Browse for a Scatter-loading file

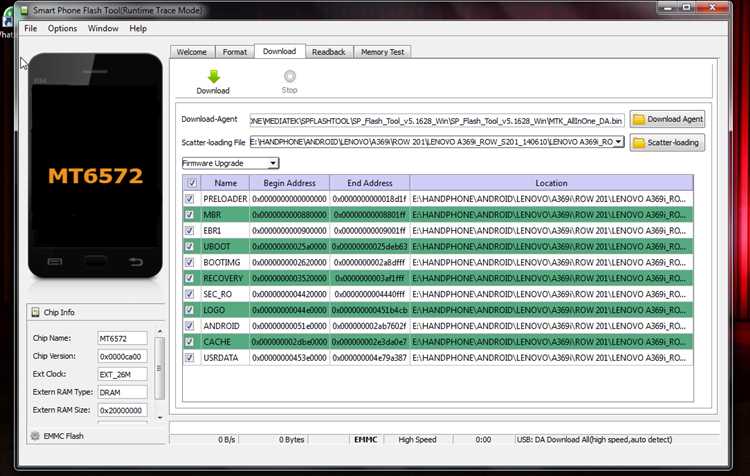click(667, 143)
